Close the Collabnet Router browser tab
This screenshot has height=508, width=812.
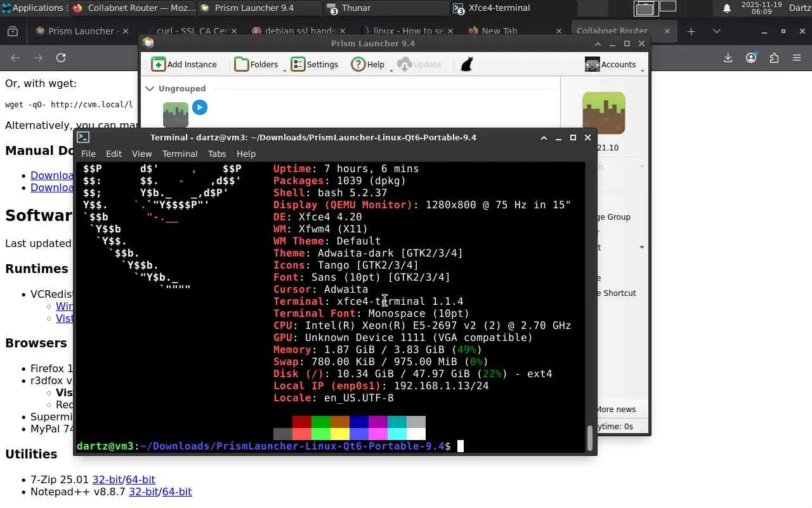667,30
